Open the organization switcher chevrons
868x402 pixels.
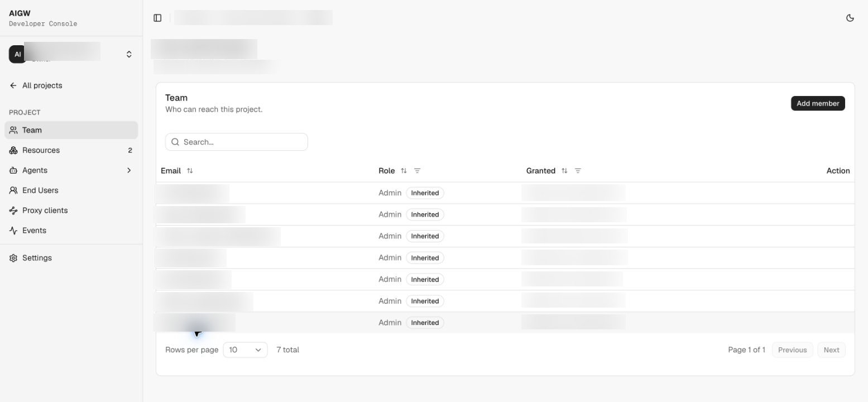pyautogui.click(x=129, y=54)
